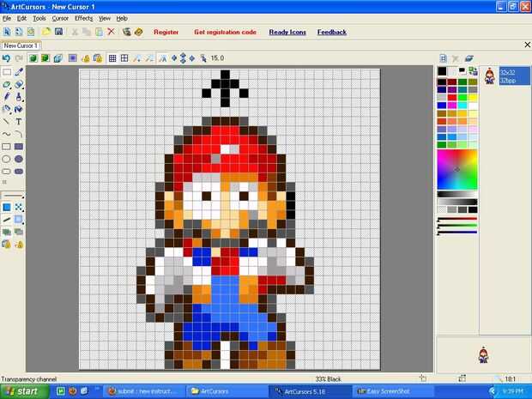
Task: Select the brush bottle tool
Action: click(19, 97)
